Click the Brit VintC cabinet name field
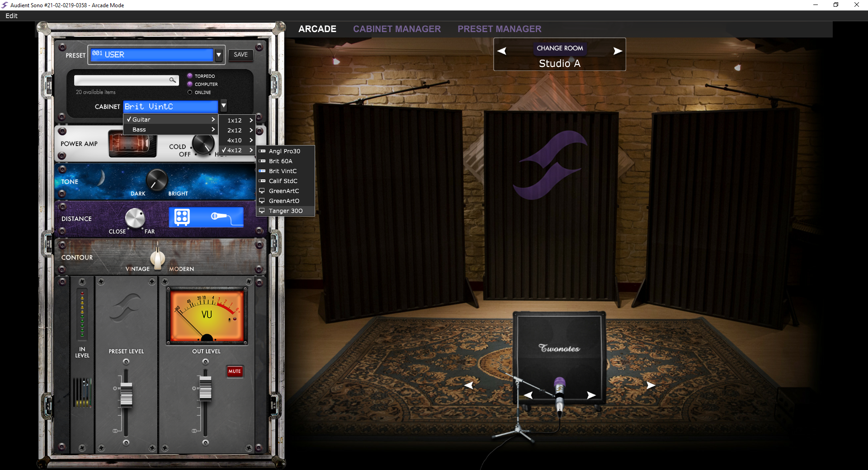The image size is (868, 470). click(x=170, y=106)
